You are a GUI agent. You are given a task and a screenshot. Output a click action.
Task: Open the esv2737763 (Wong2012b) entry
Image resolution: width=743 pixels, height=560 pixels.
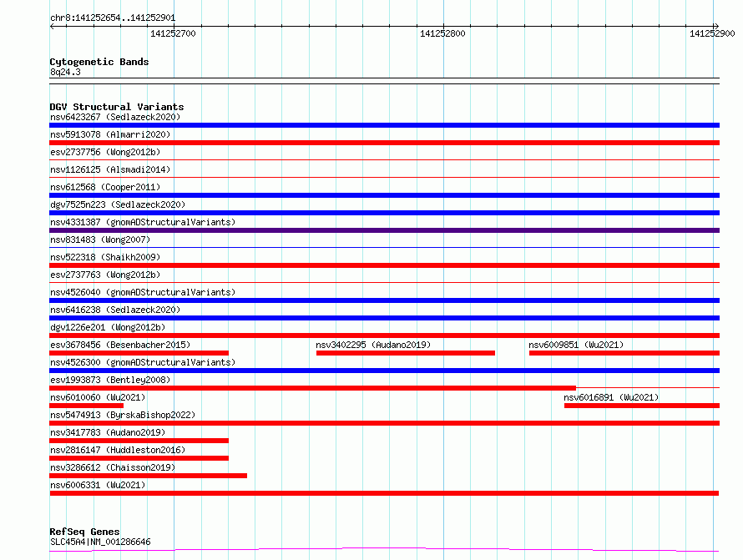105,275
